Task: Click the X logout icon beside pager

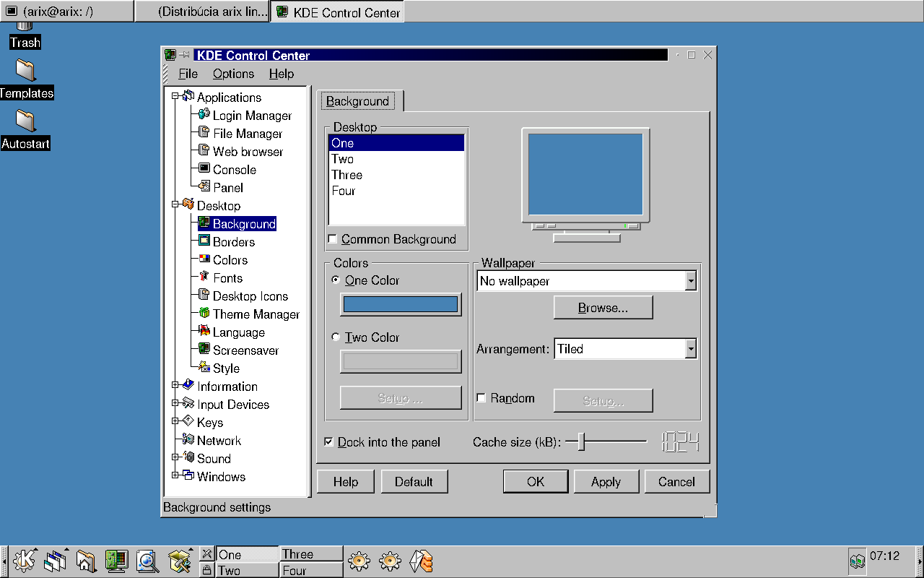Action: pyautogui.click(x=207, y=554)
